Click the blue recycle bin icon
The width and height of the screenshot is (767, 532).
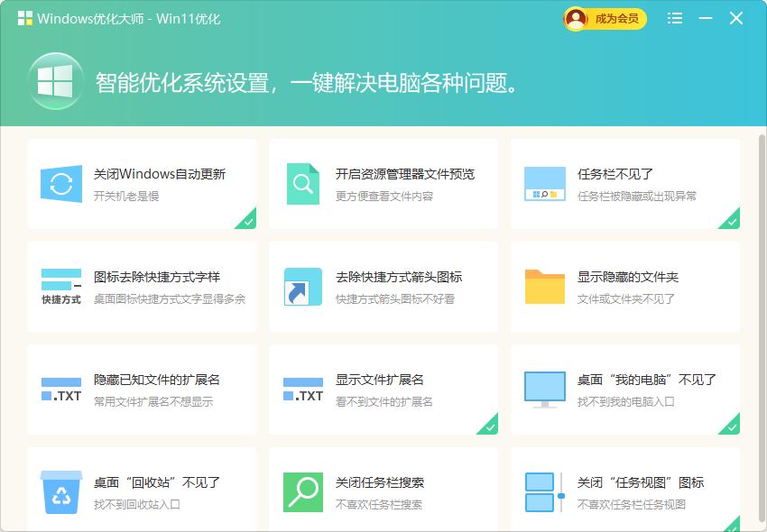(61, 492)
